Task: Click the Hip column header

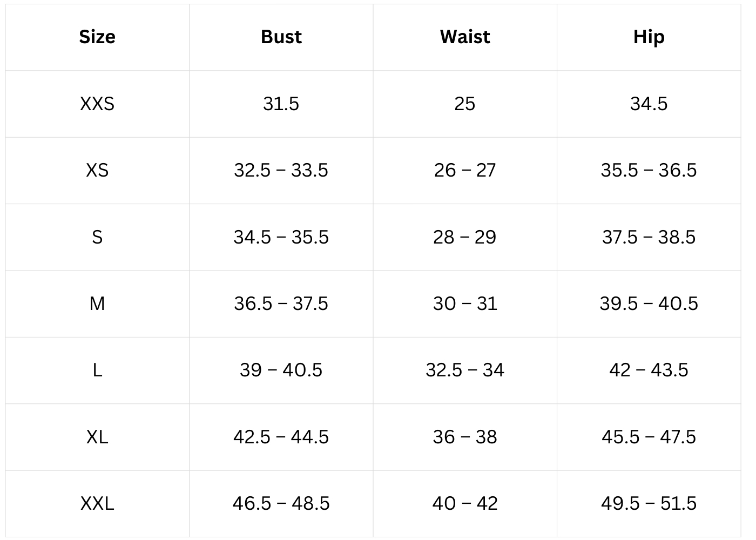Action: 649,37
